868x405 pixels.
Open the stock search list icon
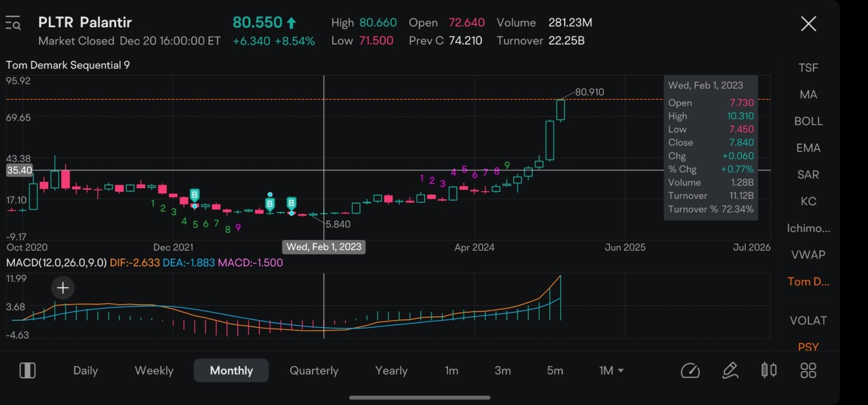12,23
